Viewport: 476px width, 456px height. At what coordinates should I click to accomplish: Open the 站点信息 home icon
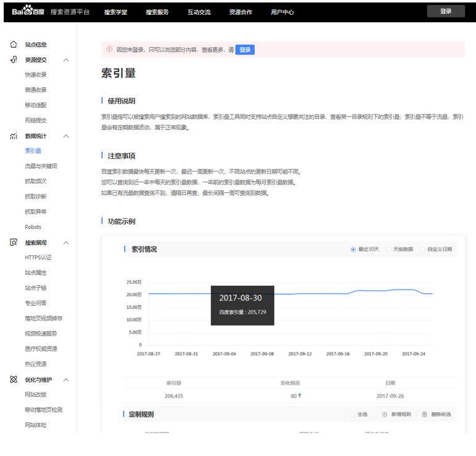[x=14, y=45]
